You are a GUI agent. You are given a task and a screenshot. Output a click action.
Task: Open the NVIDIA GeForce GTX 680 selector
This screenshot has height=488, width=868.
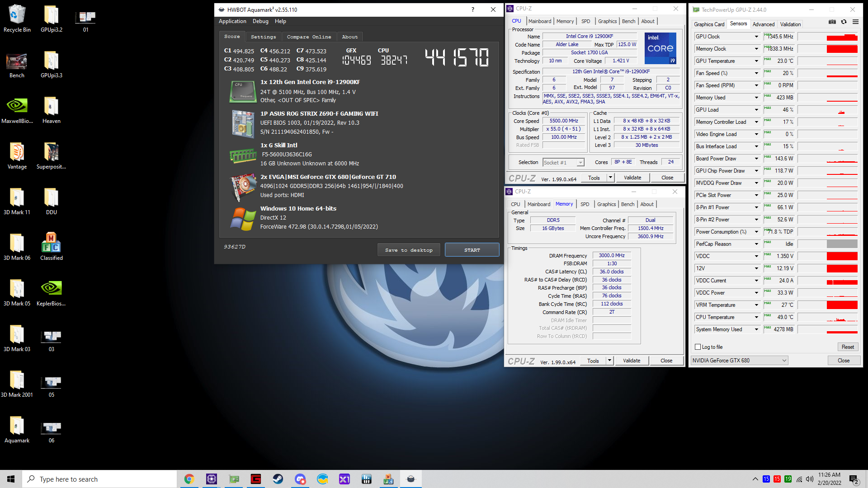(x=740, y=361)
